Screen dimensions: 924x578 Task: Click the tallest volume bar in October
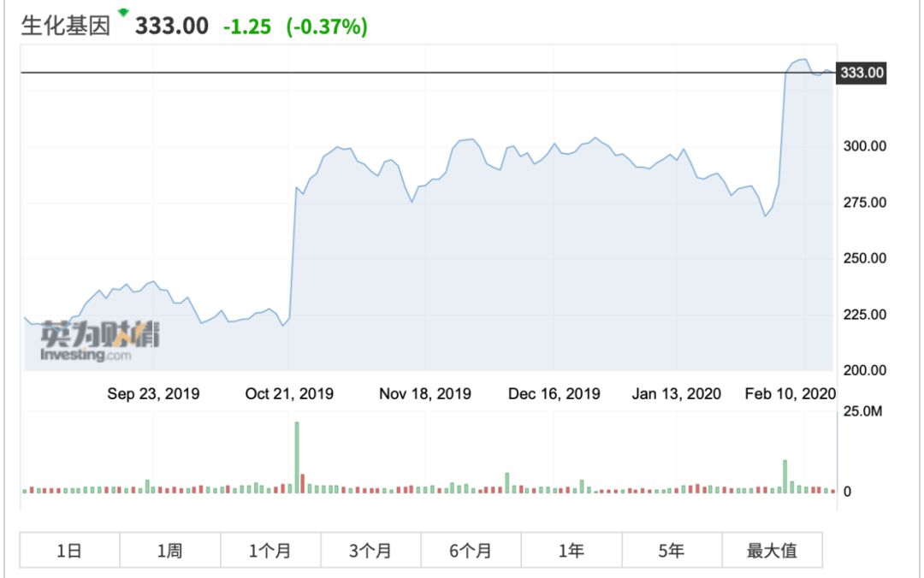click(297, 457)
